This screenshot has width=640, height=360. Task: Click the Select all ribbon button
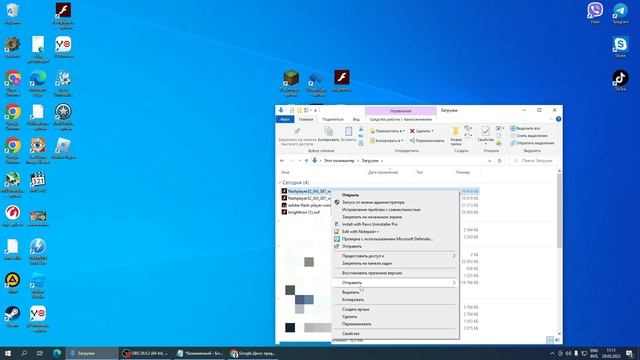click(525, 128)
